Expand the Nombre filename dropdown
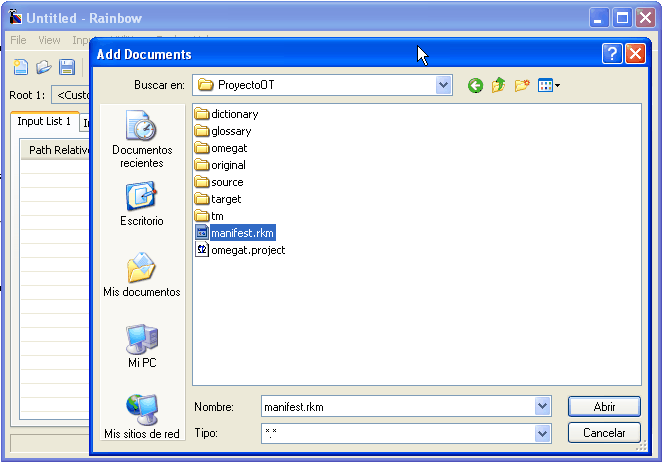Screen dimensions: 663x462 [543, 407]
